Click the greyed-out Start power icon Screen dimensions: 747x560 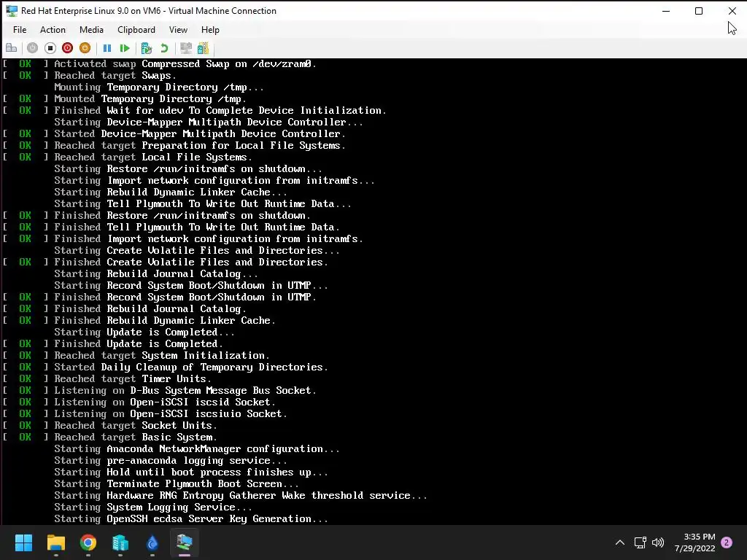coord(32,48)
